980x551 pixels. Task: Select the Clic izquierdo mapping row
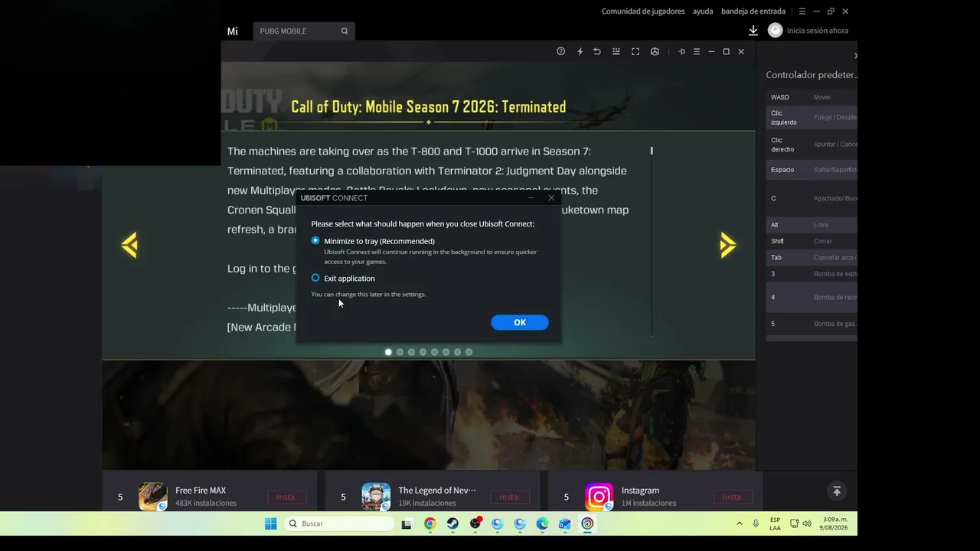click(x=812, y=118)
